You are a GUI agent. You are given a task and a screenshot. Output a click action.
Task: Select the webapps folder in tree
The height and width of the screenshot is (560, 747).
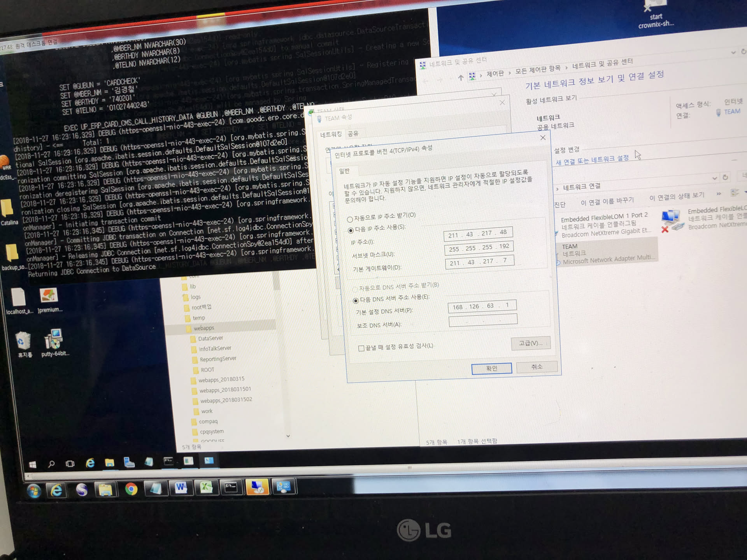click(x=204, y=328)
